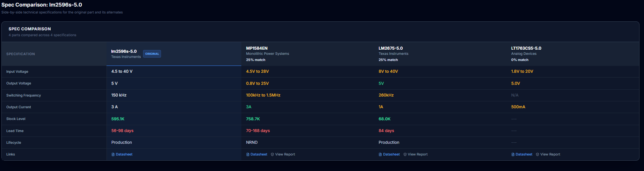The image size is (644, 171).
Task: Click the Links row label
Action: pyautogui.click(x=11, y=154)
